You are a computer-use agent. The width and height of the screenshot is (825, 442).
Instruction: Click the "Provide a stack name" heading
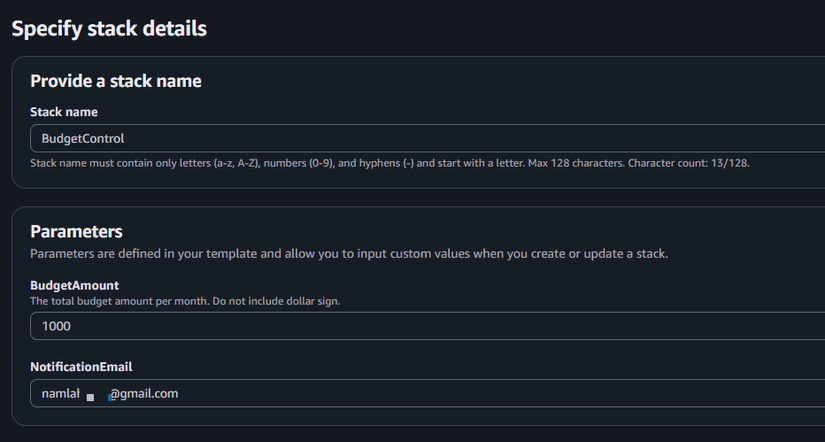(116, 81)
